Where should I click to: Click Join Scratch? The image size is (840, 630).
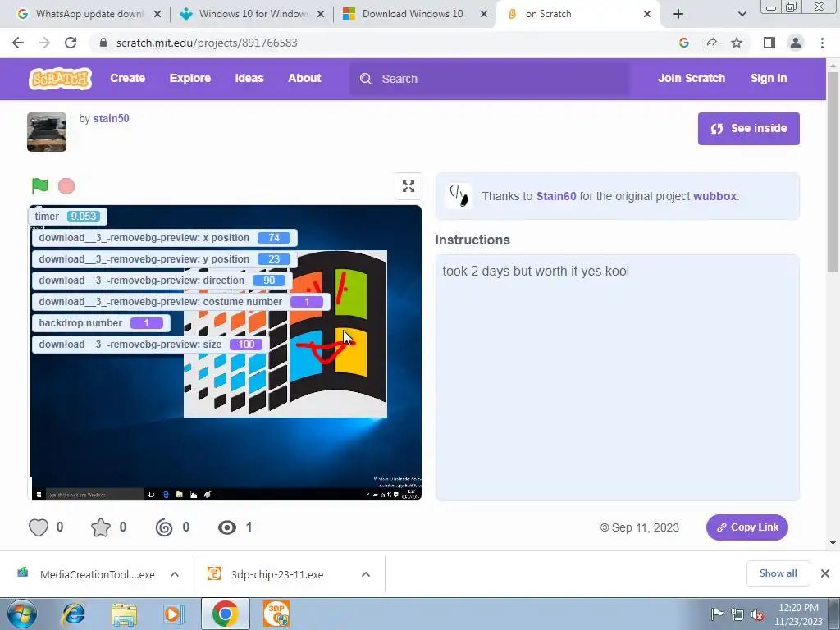tap(691, 78)
